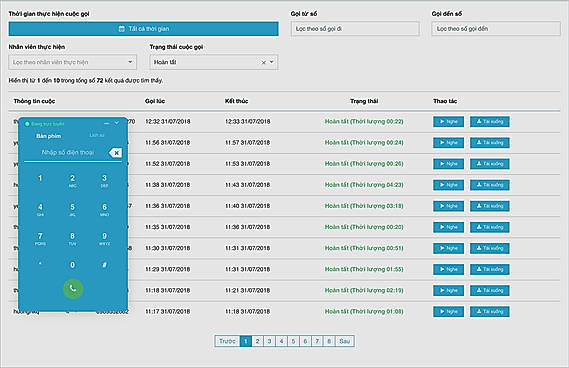Play recording of the 11:52 31/07/2018 call

tap(448, 164)
